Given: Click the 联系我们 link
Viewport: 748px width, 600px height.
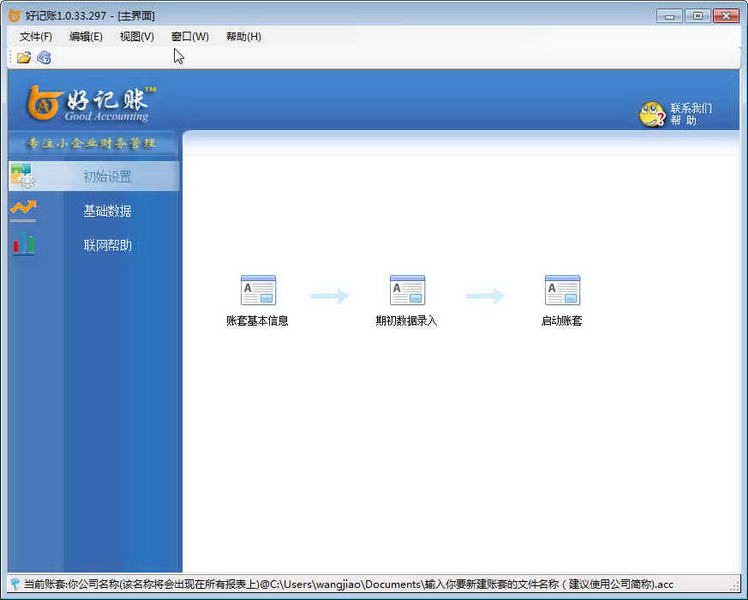Looking at the screenshot, I should tap(691, 108).
